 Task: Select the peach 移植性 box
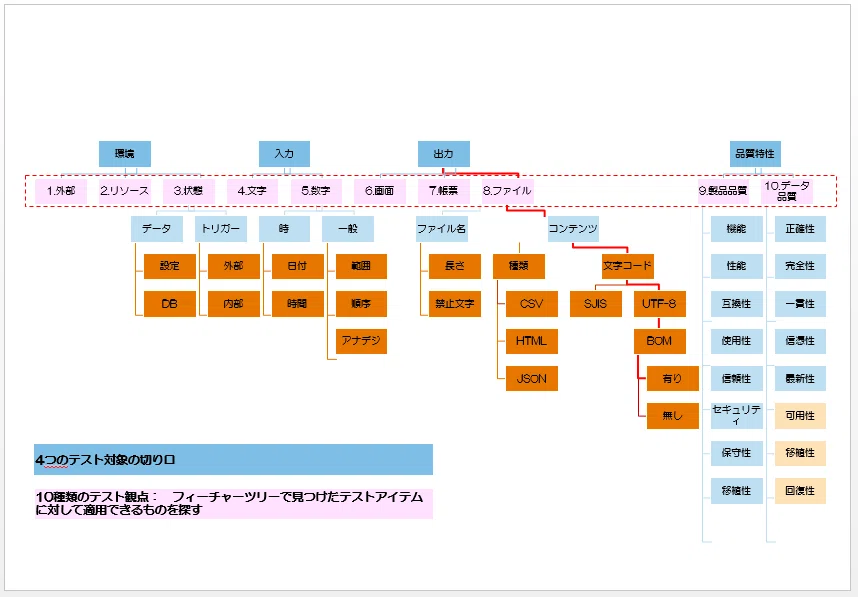tap(800, 453)
